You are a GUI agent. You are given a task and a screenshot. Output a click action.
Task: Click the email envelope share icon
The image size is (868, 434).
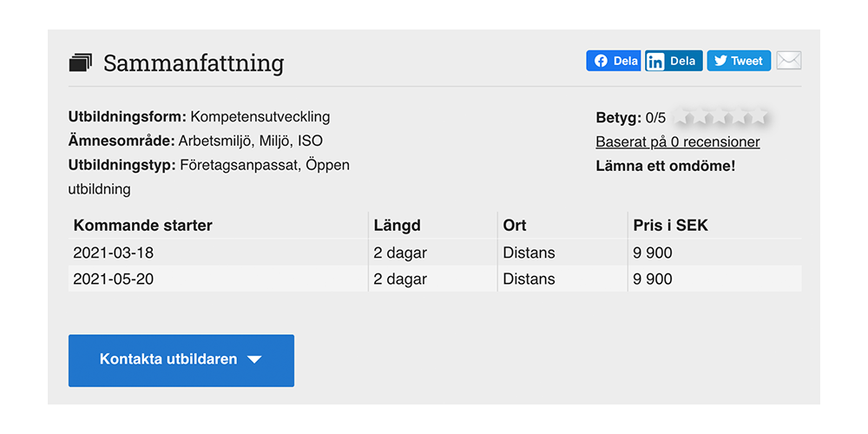(x=789, y=61)
